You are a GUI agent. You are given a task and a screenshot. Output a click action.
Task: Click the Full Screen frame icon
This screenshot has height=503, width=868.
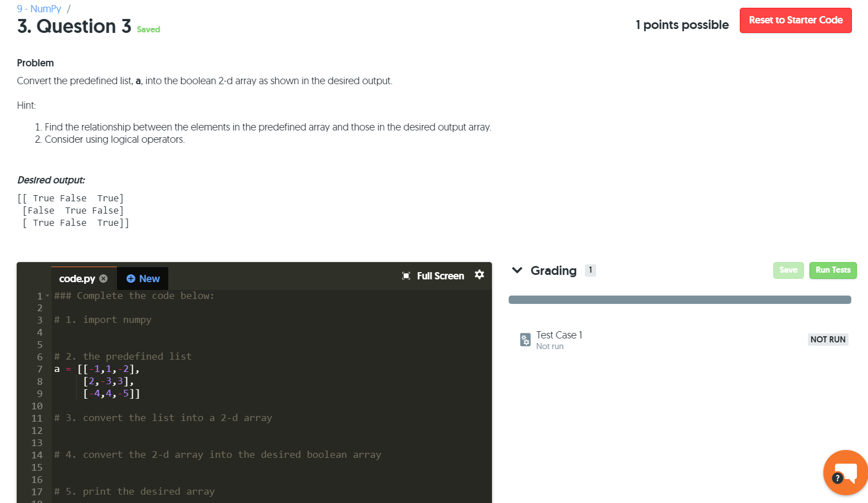click(x=406, y=275)
